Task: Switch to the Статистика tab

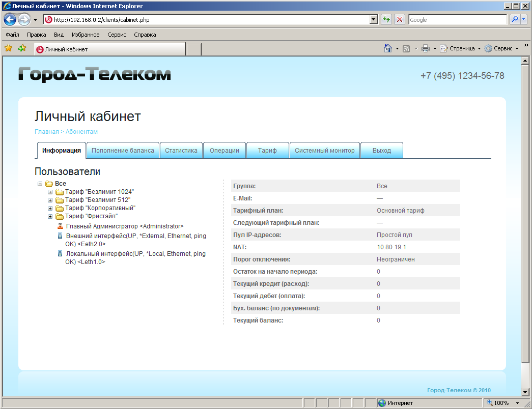Action: point(181,151)
